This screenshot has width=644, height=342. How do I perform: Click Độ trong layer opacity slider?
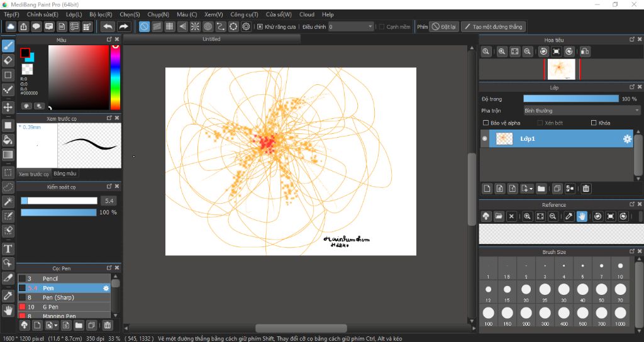(571, 99)
